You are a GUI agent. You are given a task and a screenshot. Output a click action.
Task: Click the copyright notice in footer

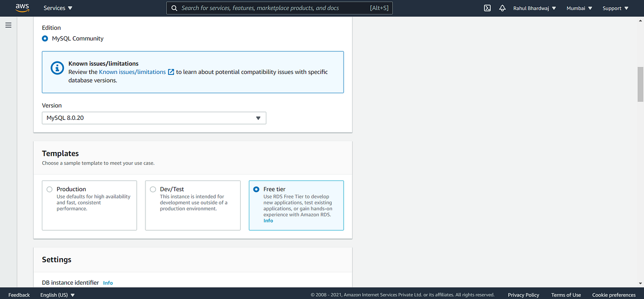pos(402,295)
